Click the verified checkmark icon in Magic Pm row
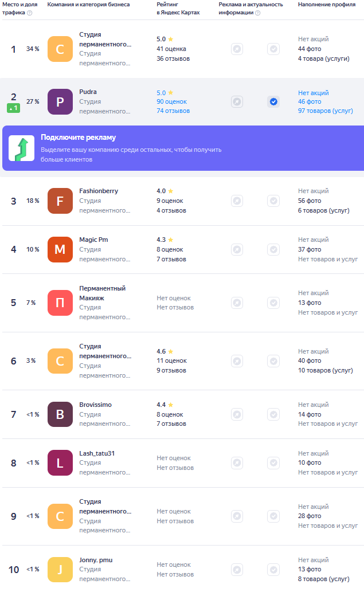This screenshot has height=596, width=364. point(273,249)
